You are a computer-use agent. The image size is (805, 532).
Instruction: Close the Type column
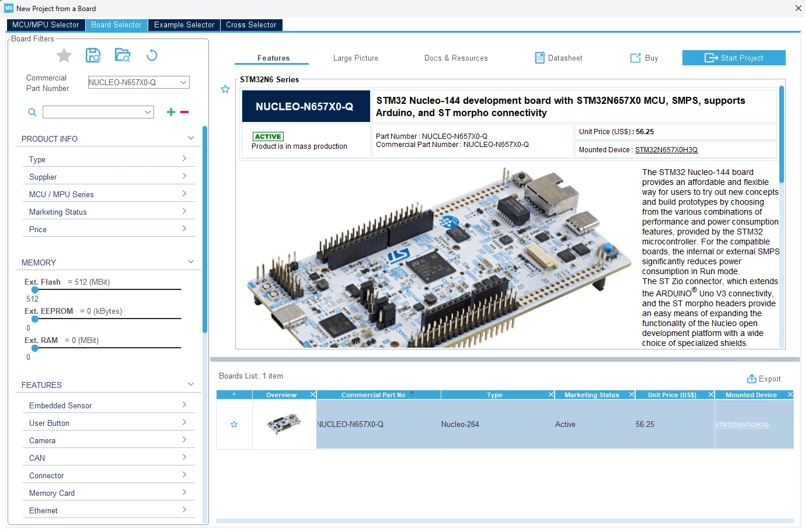pyautogui.click(x=551, y=395)
